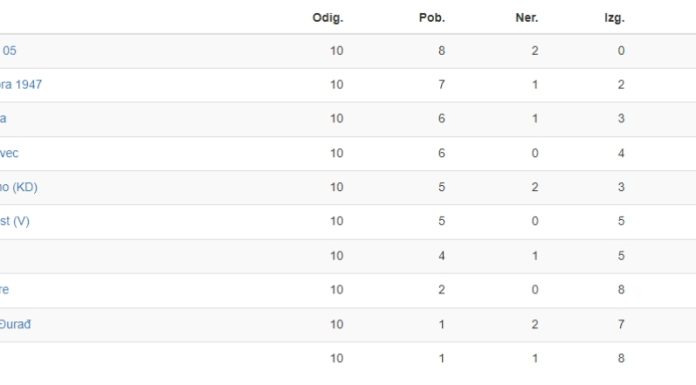
Task: Click the Pob. value 4 in the unnamed row
Action: [441, 256]
